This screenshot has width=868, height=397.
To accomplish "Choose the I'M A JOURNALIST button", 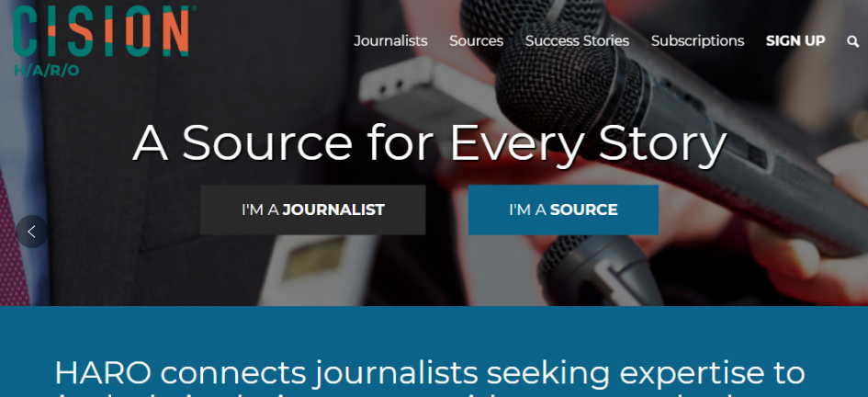I will pyautogui.click(x=313, y=210).
